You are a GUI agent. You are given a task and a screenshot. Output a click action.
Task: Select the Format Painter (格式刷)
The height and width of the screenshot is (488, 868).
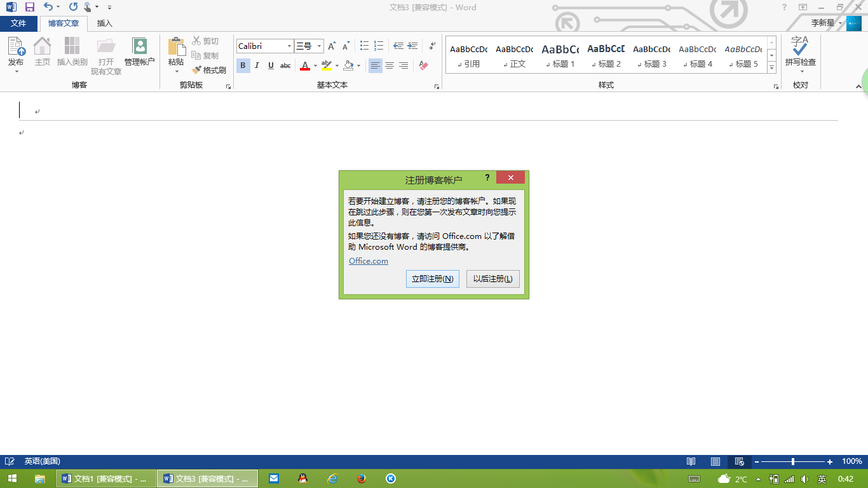[209, 70]
